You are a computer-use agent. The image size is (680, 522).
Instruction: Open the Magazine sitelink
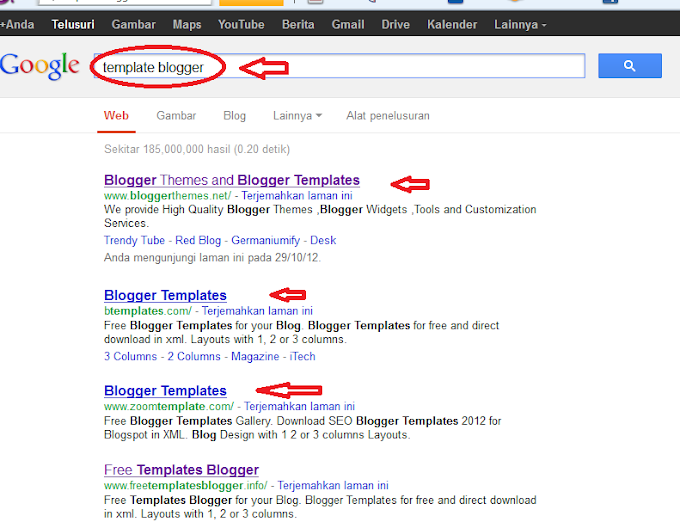click(x=255, y=356)
